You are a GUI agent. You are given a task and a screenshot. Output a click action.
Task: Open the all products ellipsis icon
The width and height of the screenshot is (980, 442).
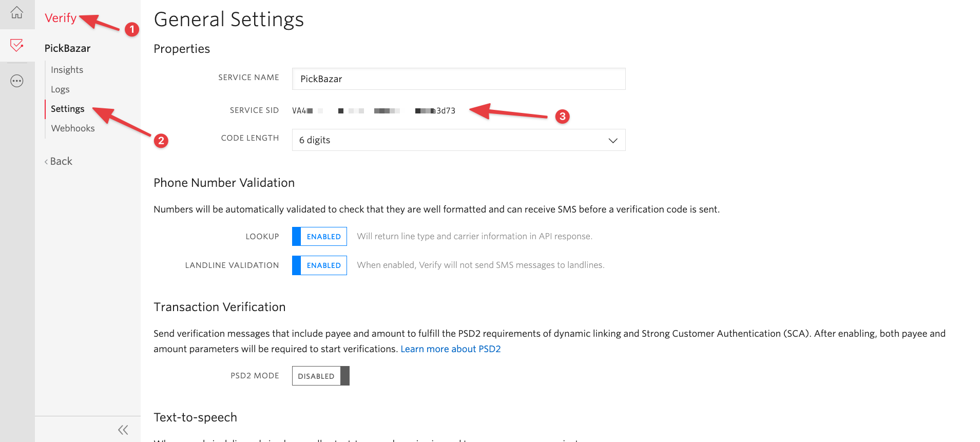click(x=17, y=81)
